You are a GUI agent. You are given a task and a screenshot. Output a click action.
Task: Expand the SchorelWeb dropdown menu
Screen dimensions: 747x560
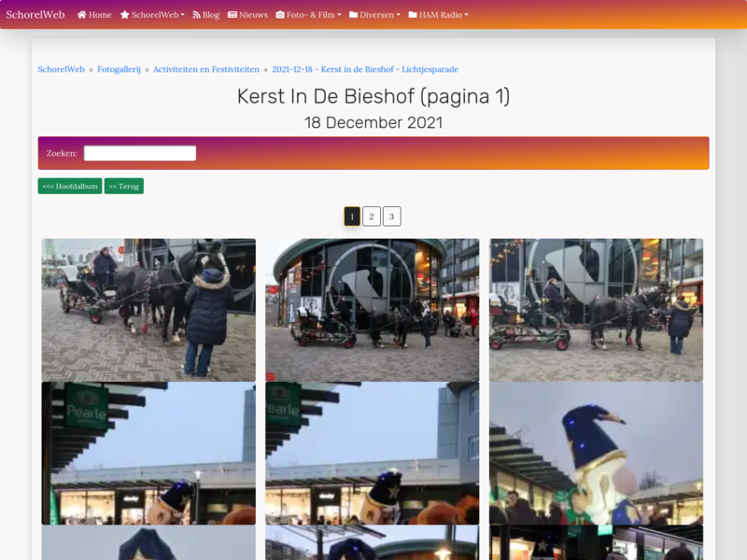point(152,15)
